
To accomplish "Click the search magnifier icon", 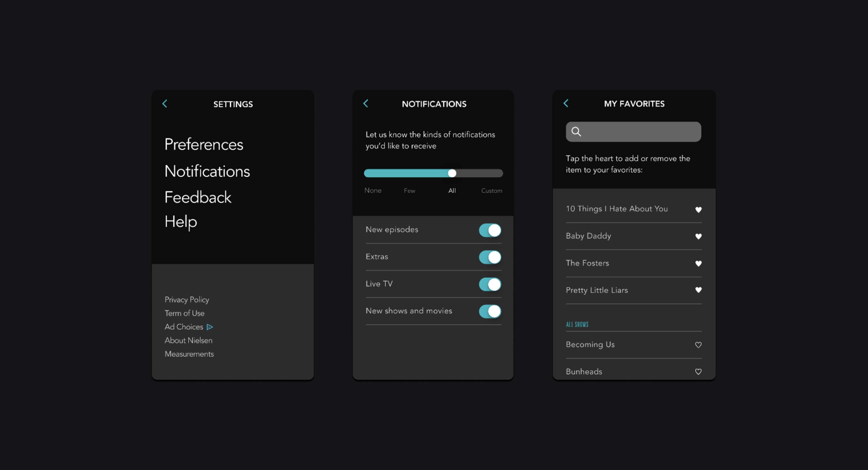I will click(x=576, y=131).
